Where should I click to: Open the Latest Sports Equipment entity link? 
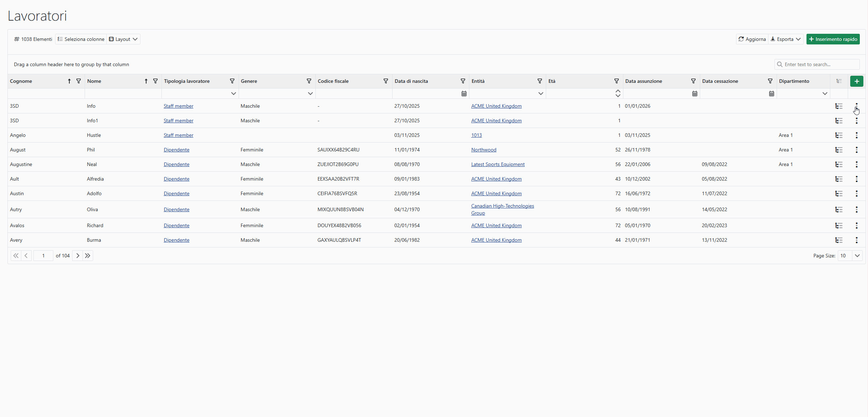coord(497,164)
